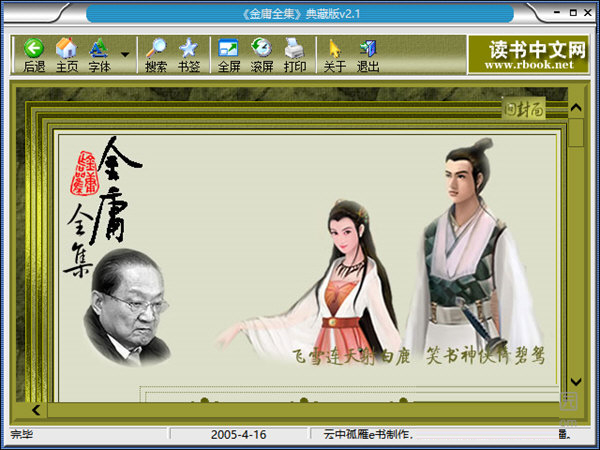The image size is (600, 450).
Task: Click the 云中孤雁e书制作 status text
Action: [368, 434]
